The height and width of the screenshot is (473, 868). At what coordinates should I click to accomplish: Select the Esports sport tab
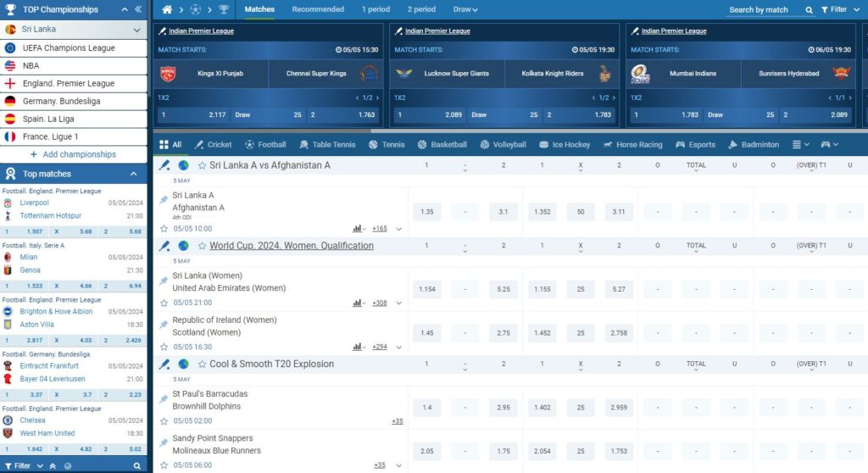pyautogui.click(x=695, y=145)
